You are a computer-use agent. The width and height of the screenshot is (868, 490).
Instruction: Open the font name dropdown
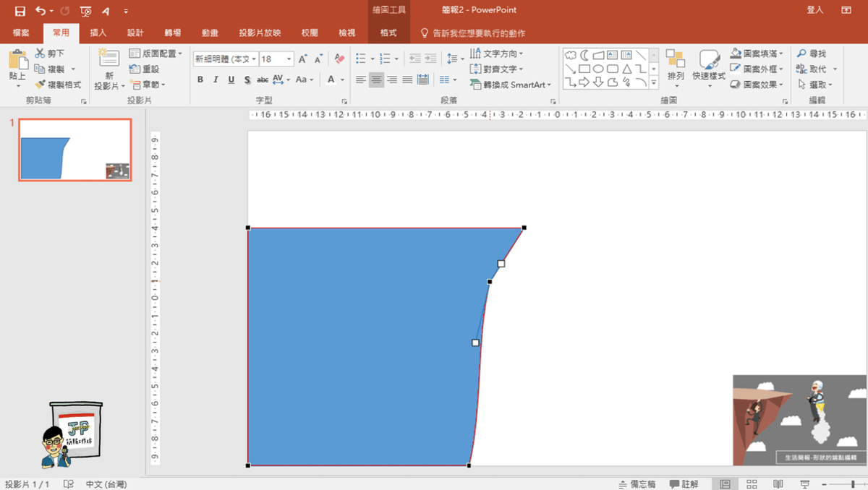pos(254,59)
